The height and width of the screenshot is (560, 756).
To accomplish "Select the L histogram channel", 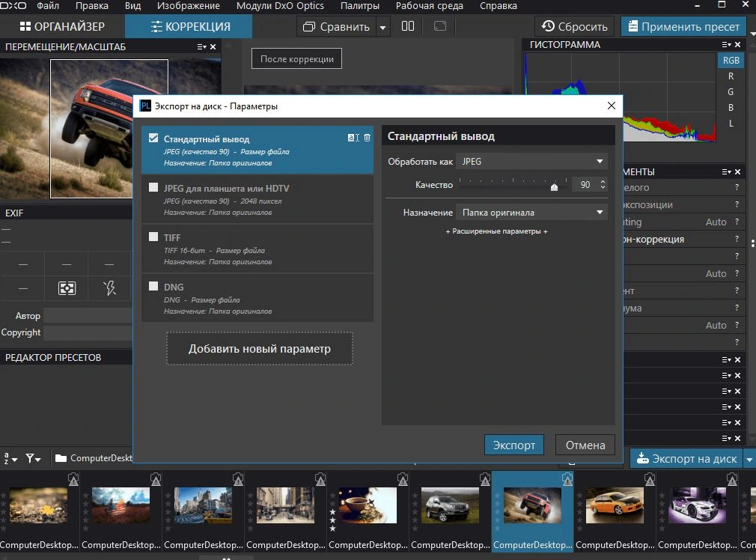I will point(731,124).
